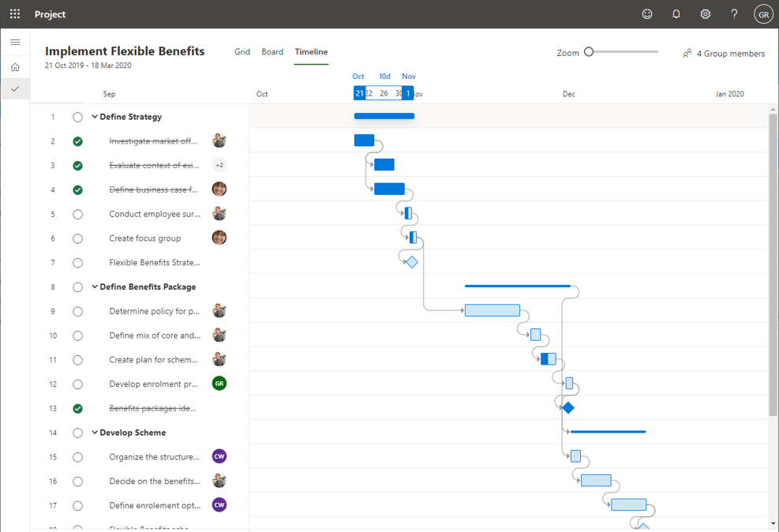Screen dimensions: 779x532
Task: Mark Conduct employee survey task complete
Action: click(x=77, y=214)
